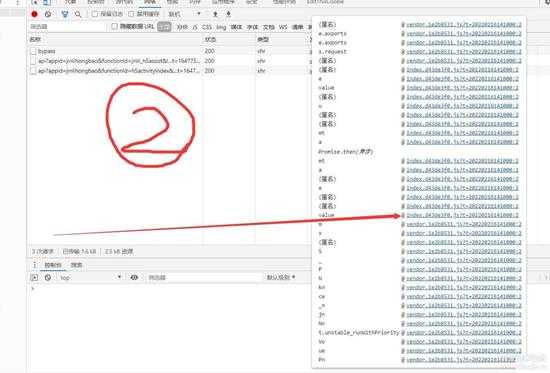The height and width of the screenshot is (373, 550).
Task: Filter requests by 媒体 type
Action: [236, 27]
